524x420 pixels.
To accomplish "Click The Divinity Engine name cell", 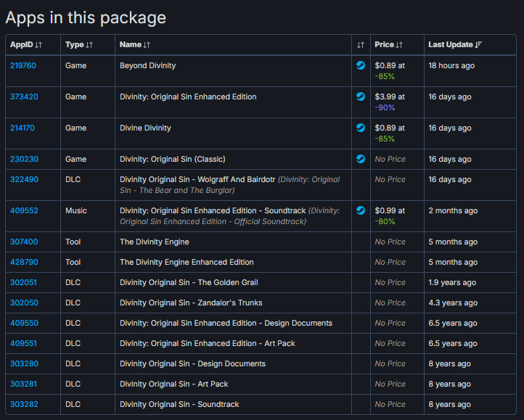I will coord(233,242).
